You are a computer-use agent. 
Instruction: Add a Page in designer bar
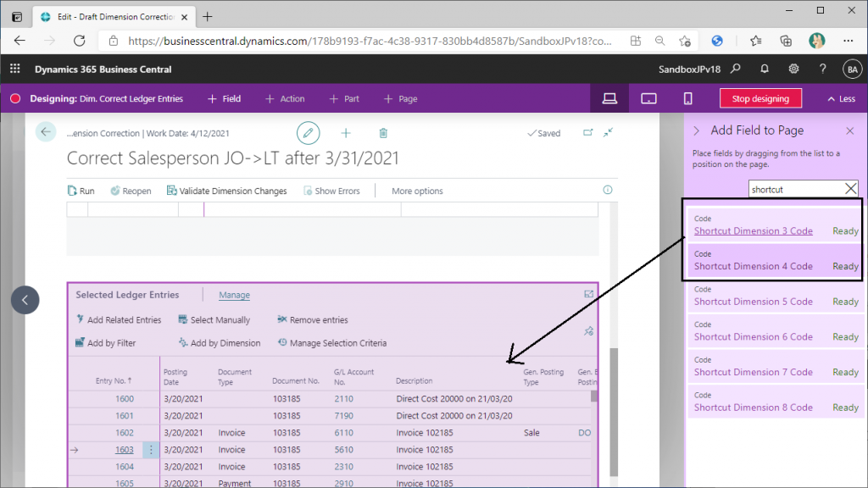coord(401,98)
